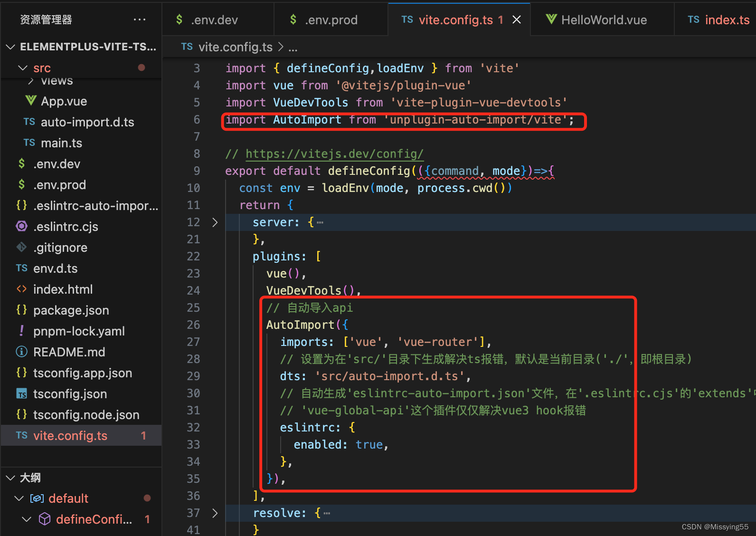This screenshot has height=536, width=756.
Task: Click the TS icon beside auto-import.d.ts
Action: click(x=29, y=122)
